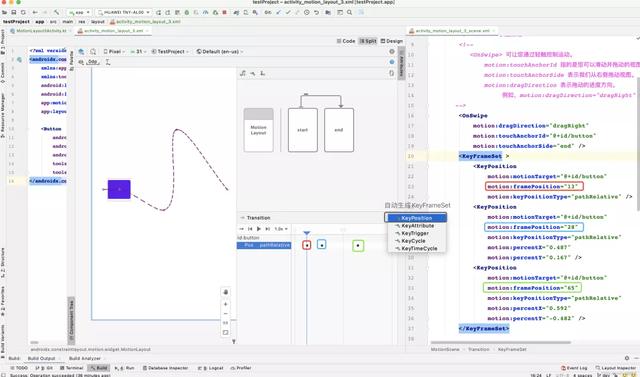Switch to Code view mode
The image size is (640, 377).
click(346, 41)
